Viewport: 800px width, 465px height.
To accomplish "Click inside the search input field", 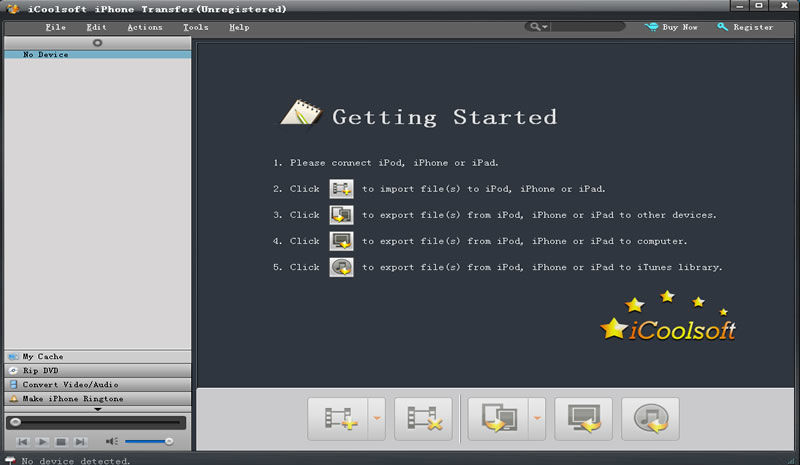I will [587, 27].
